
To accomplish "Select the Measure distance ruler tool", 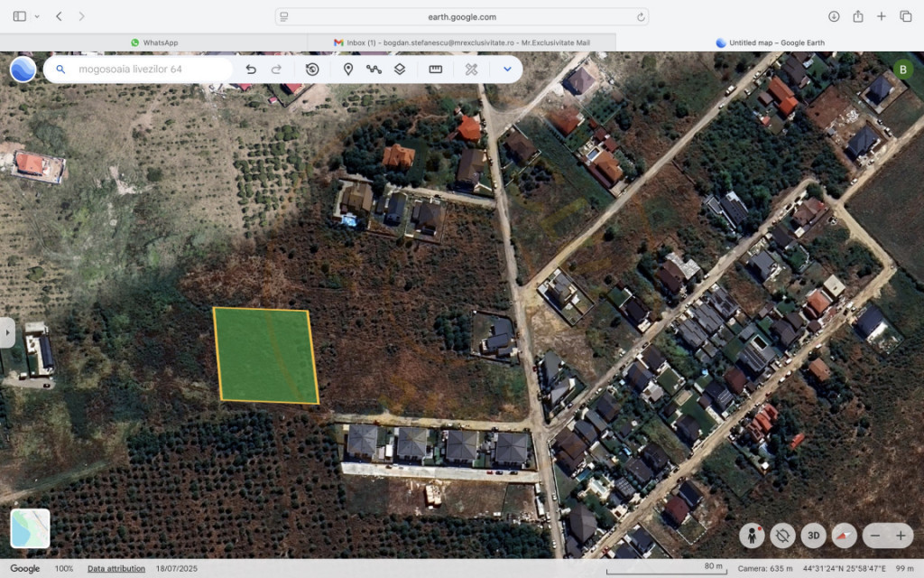I will click(x=435, y=69).
